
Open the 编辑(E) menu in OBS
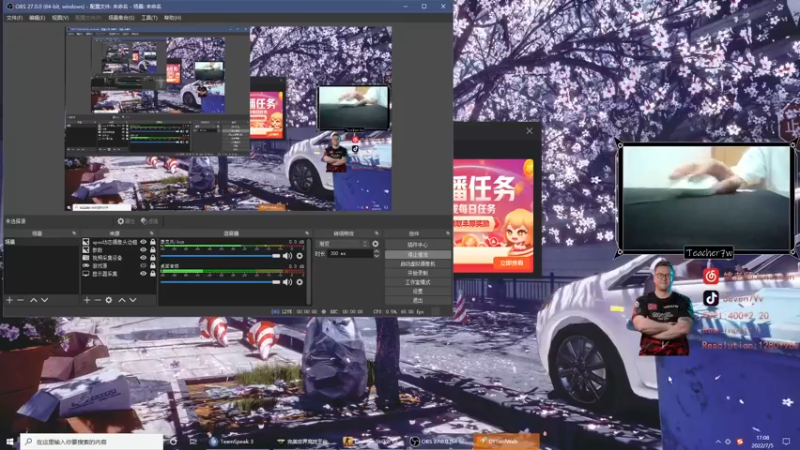37,18
